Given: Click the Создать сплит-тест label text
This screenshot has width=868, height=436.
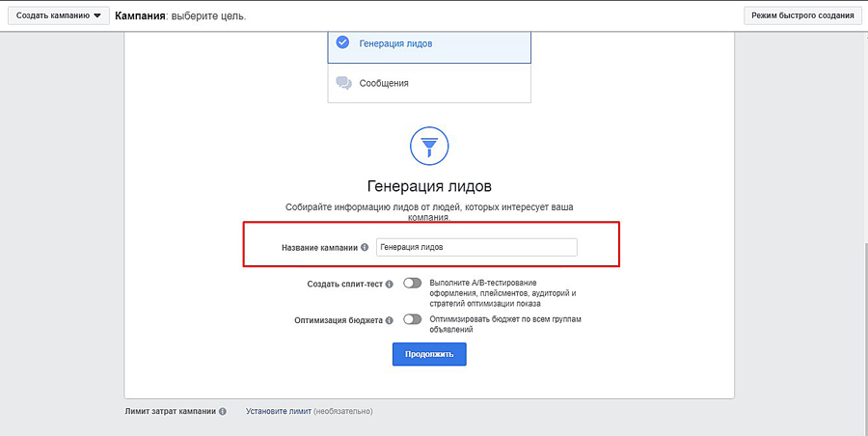Looking at the screenshot, I should pyautogui.click(x=344, y=285).
